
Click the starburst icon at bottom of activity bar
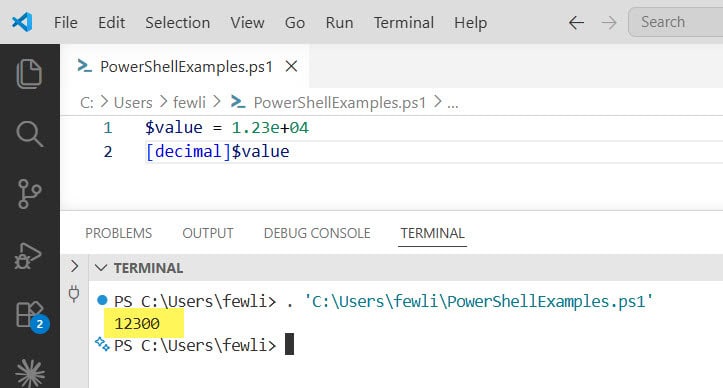click(30, 373)
